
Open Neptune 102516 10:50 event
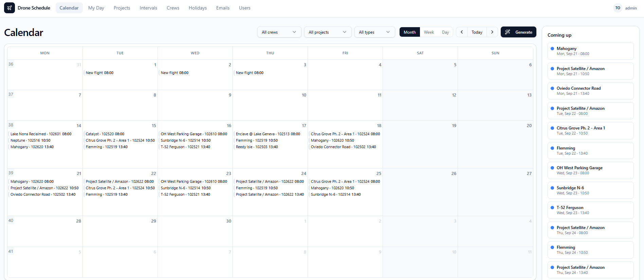tap(45, 140)
